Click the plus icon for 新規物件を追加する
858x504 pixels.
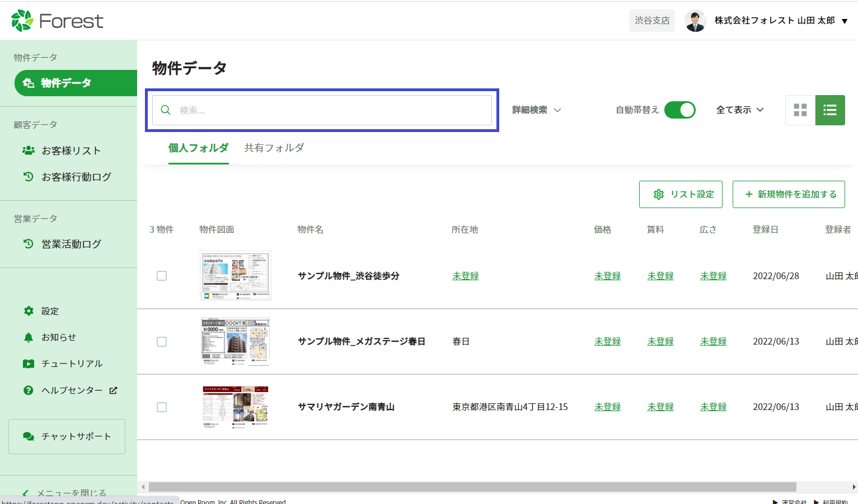pos(749,194)
